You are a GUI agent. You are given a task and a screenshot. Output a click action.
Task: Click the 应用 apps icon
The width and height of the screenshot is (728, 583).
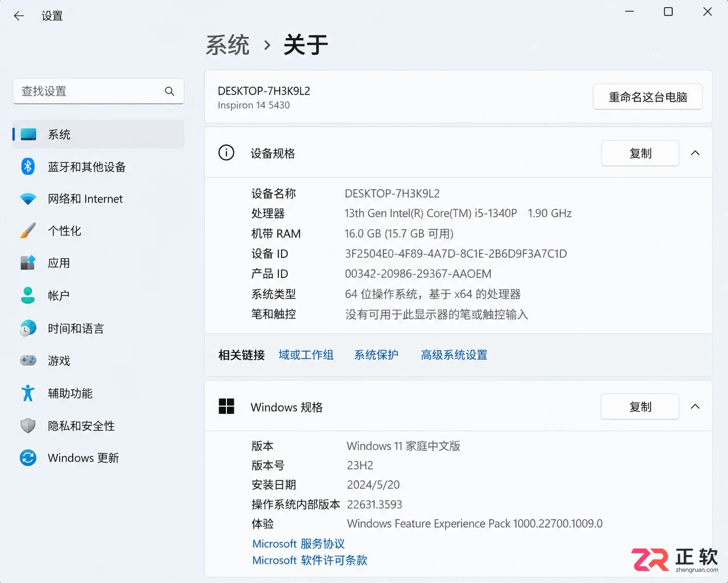pyautogui.click(x=28, y=263)
